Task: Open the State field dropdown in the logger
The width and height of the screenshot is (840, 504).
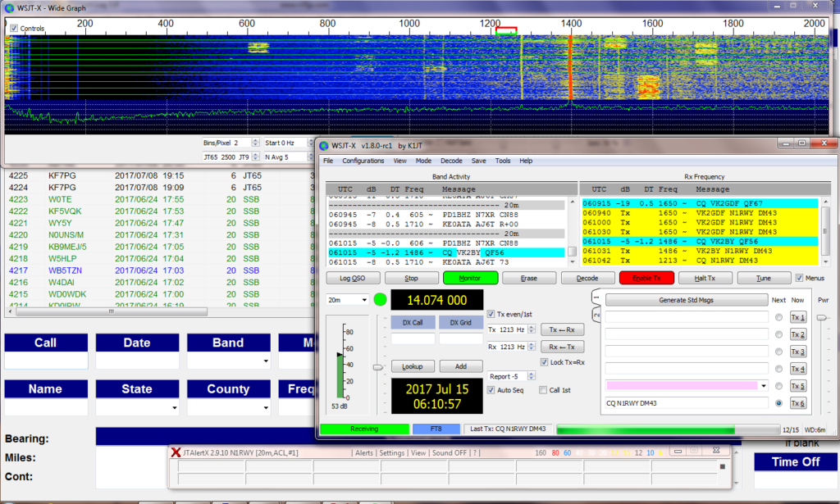Action: (x=174, y=407)
